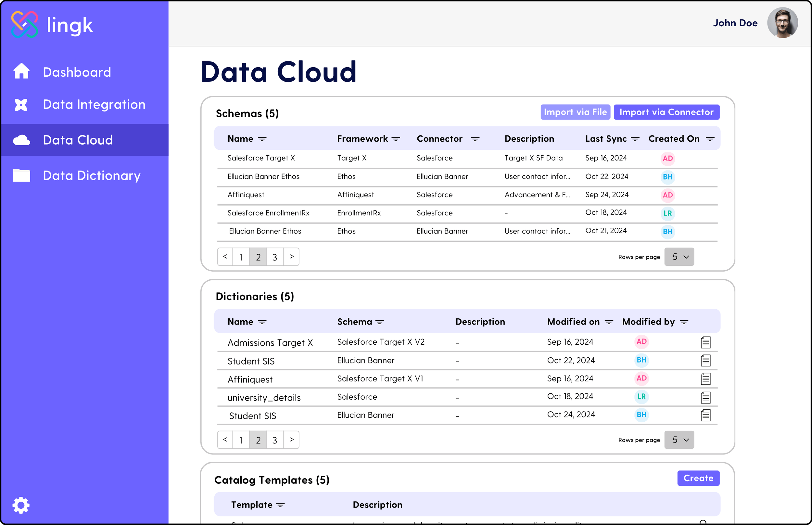Screen dimensions: 812x525
Task: Navigate to Dashboard in sidebar
Action: point(77,71)
